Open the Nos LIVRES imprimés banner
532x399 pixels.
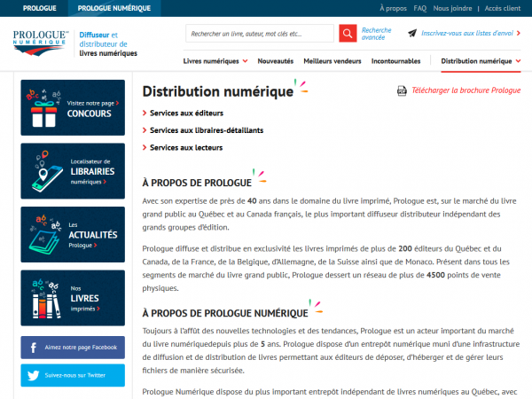(73, 298)
